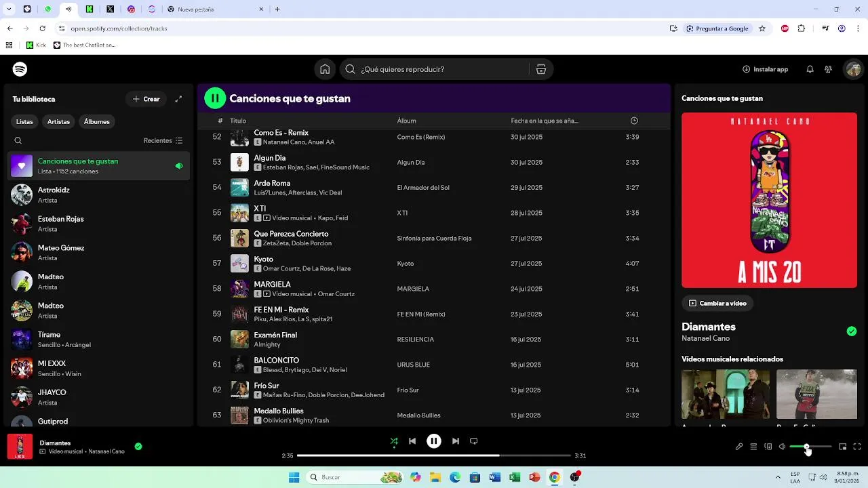Switch to Nueva pestaña tab
Screen dimensions: 868x488
pyautogui.click(x=216, y=9)
